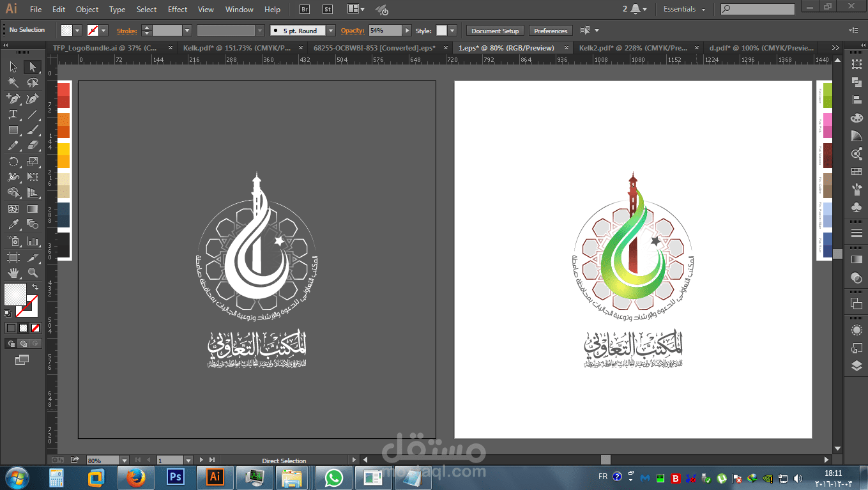
Task: Open the Window menu
Action: click(240, 10)
